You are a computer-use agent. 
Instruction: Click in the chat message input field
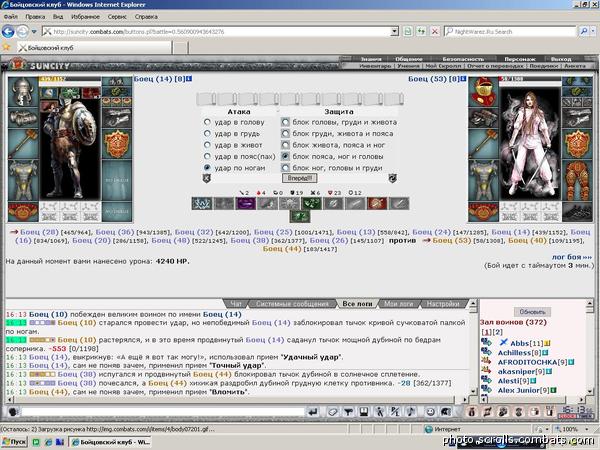point(163,412)
